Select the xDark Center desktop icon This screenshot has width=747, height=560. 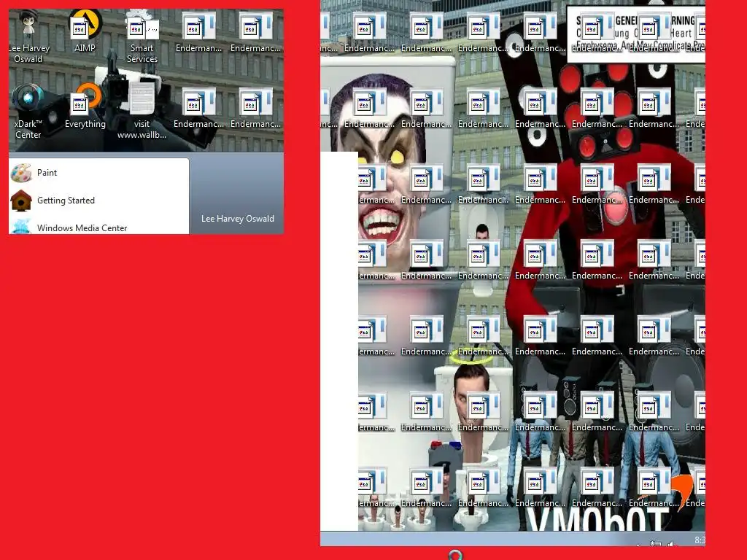pyautogui.click(x=28, y=112)
